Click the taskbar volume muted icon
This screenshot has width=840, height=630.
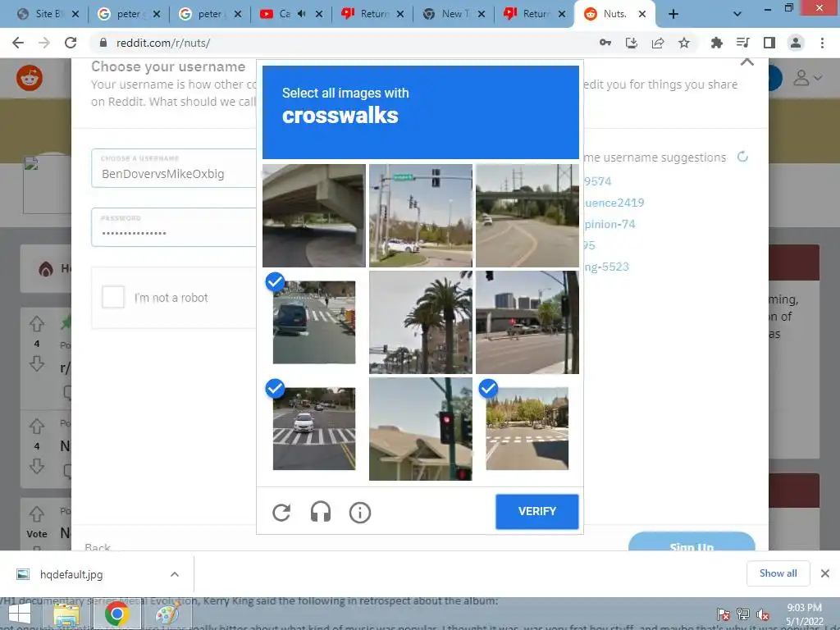click(762, 614)
